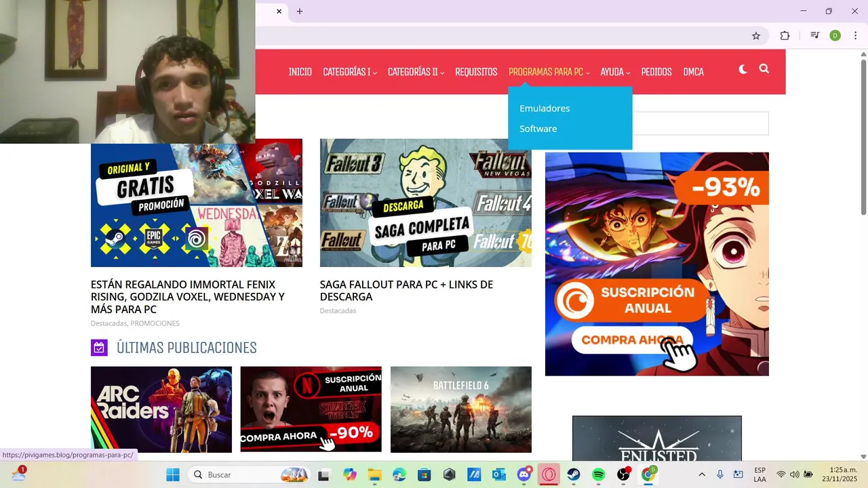Open the Chrome extensions puzzle icon

[785, 36]
